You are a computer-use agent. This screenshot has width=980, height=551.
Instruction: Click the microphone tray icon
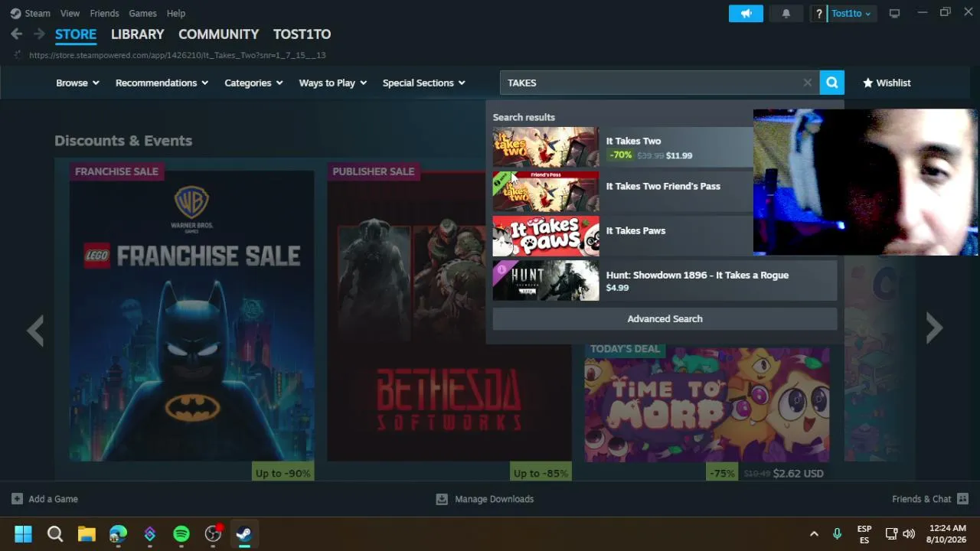pyautogui.click(x=837, y=534)
